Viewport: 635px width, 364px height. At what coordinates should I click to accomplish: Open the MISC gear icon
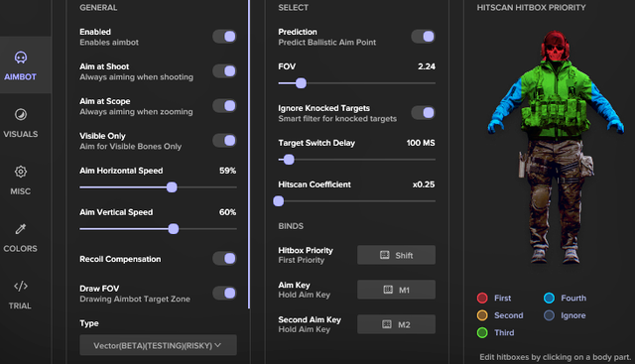pos(21,172)
